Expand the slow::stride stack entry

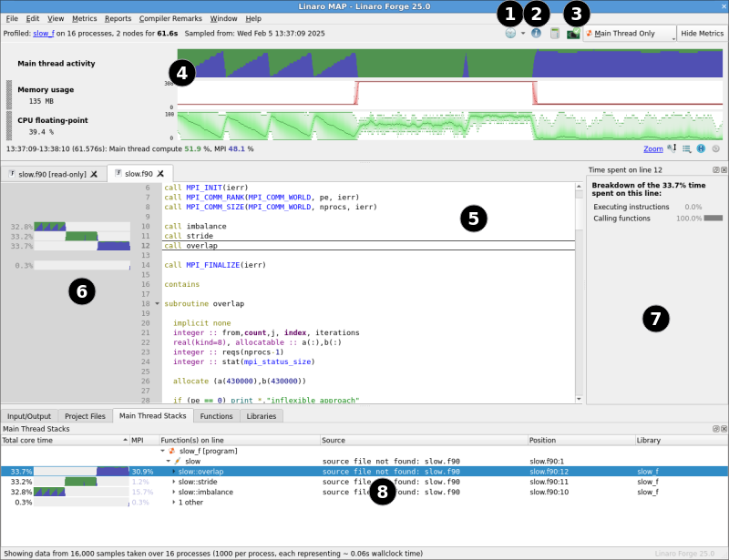174,482
